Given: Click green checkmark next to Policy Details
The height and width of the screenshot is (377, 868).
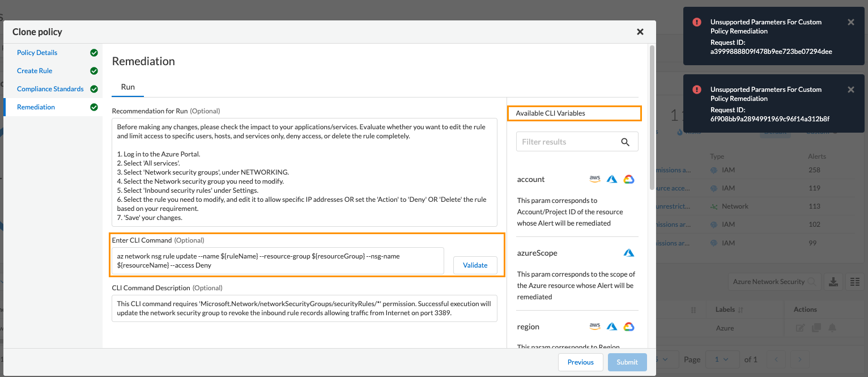Looking at the screenshot, I should [x=94, y=53].
